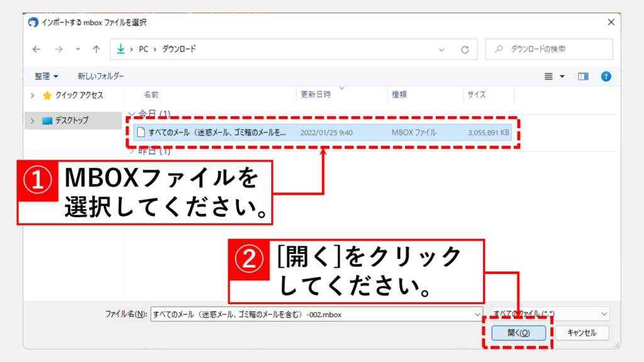
Task: Expand クイック アクセス tree node
Action: pyautogui.click(x=33, y=96)
